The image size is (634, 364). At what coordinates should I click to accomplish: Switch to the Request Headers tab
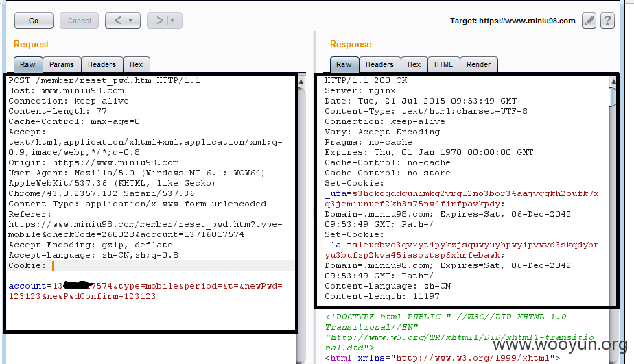[102, 64]
